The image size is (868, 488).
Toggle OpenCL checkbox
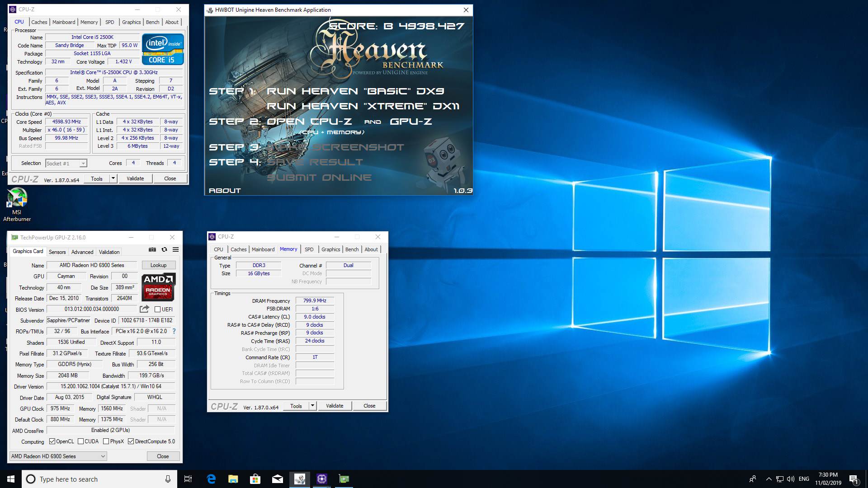[x=52, y=441]
